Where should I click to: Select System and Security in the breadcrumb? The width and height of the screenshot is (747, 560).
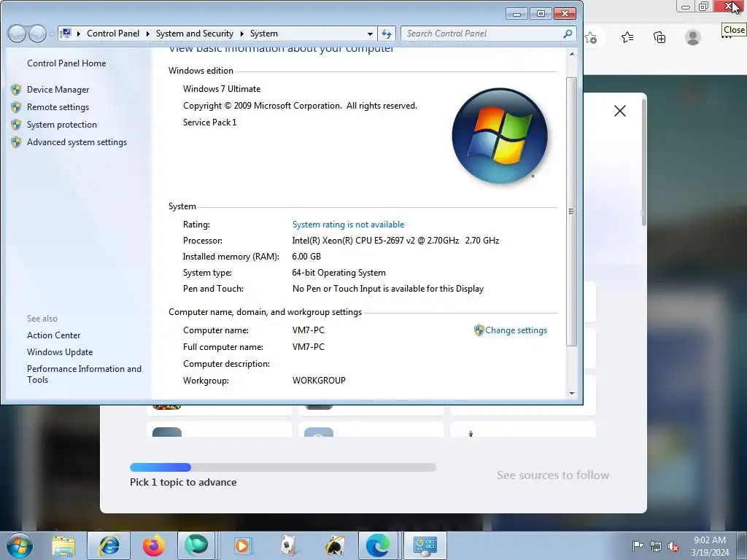(194, 34)
